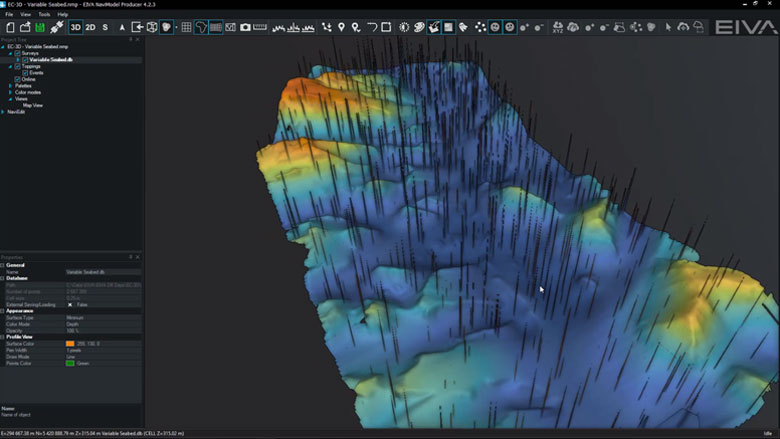Expand the NaviEdit tree node

pyautogui.click(x=3, y=112)
